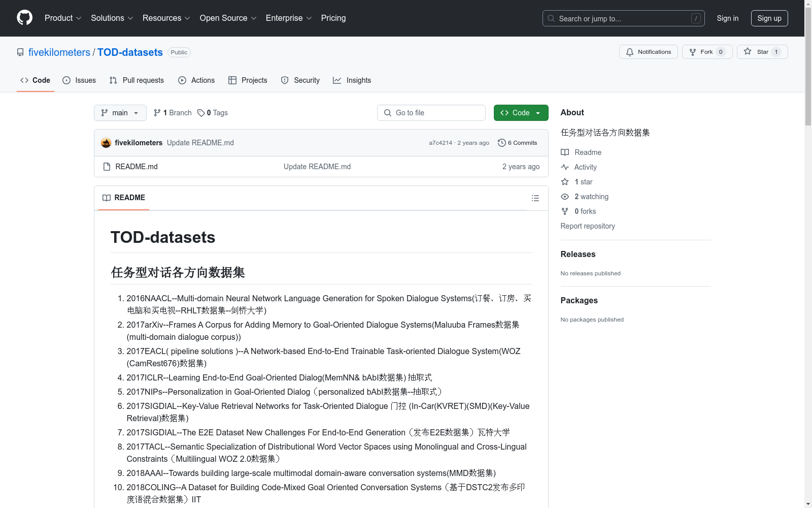Image resolution: width=812 pixels, height=508 pixels.
Task: Open the Insights tab
Action: (x=352, y=80)
